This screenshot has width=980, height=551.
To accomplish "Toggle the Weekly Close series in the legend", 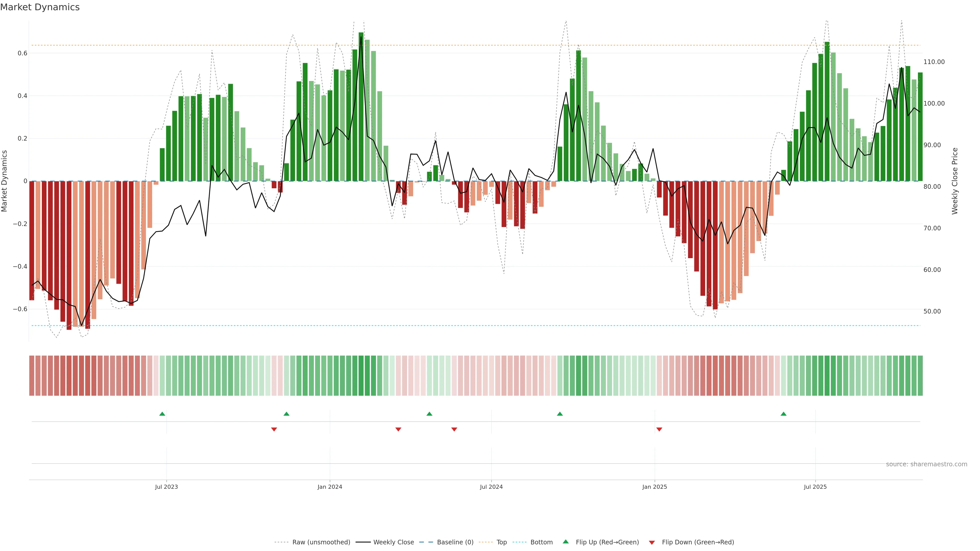I will 393,542.
